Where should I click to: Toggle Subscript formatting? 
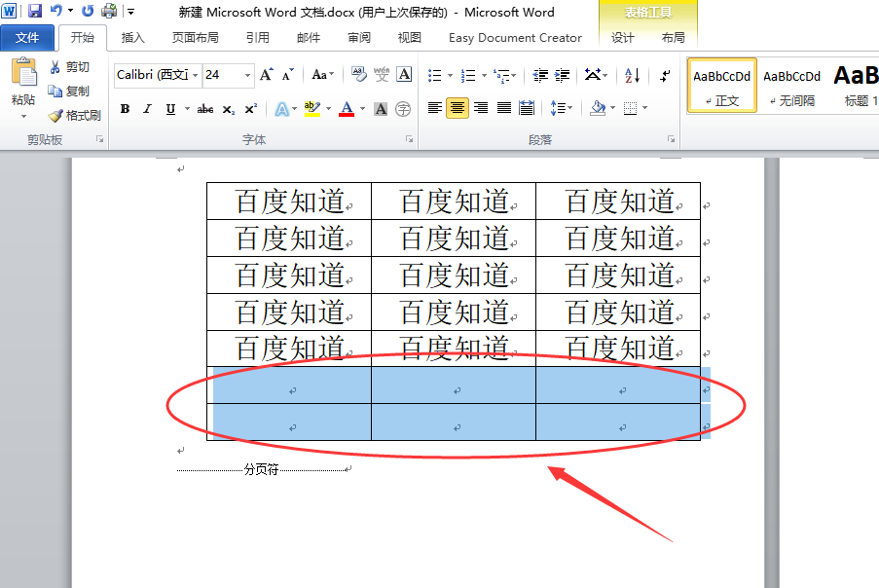[x=228, y=109]
